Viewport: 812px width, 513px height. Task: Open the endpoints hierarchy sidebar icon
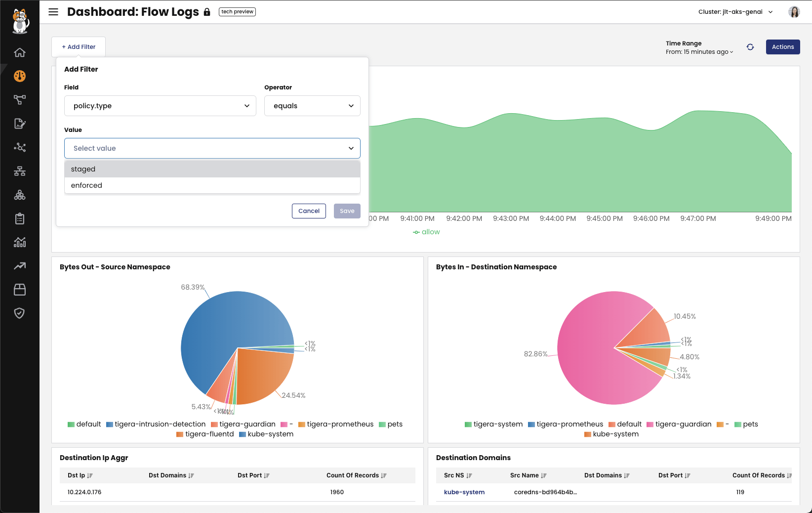coord(20,171)
